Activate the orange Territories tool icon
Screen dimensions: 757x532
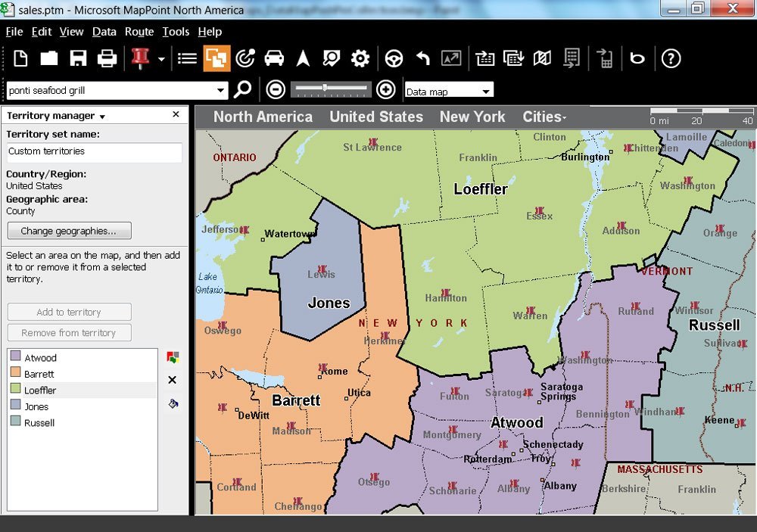click(217, 58)
